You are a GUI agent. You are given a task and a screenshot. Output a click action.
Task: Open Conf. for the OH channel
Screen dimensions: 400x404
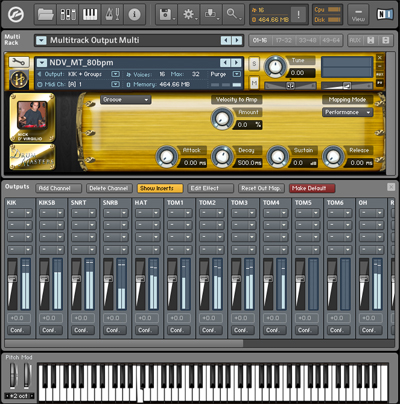pyautogui.click(x=371, y=330)
